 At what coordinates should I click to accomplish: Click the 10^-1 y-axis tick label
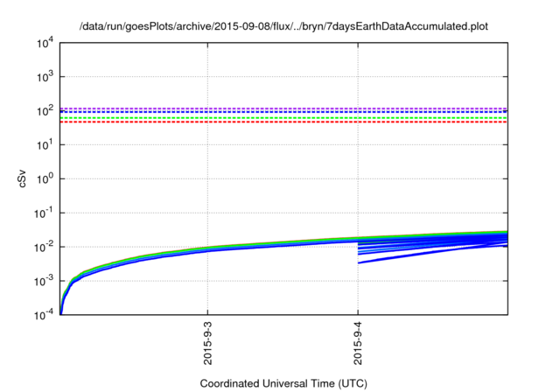pyautogui.click(x=41, y=213)
